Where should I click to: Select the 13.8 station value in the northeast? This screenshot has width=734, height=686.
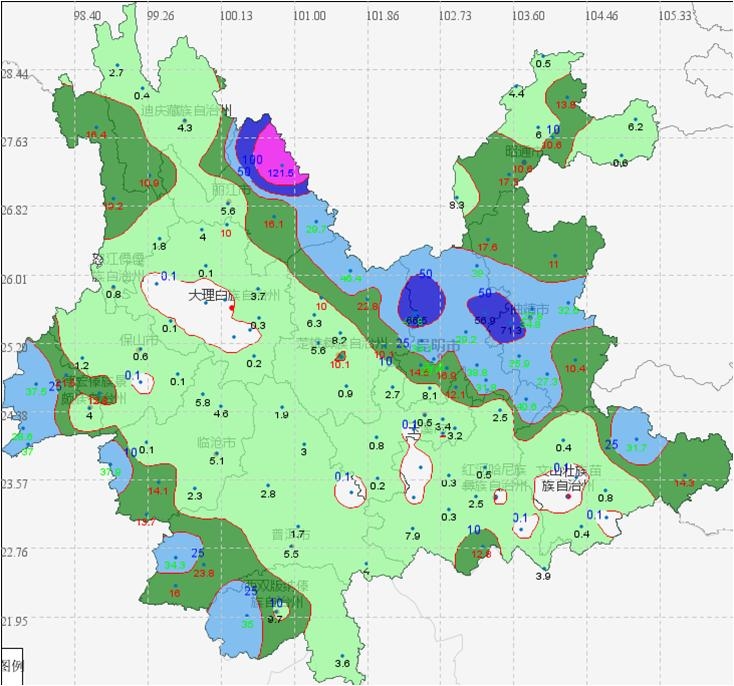567,105
